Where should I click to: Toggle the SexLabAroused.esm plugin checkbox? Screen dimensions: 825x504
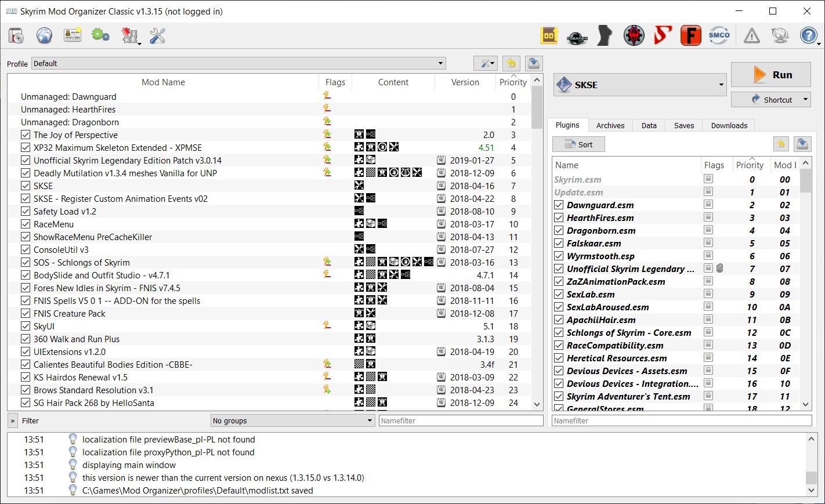coord(559,307)
